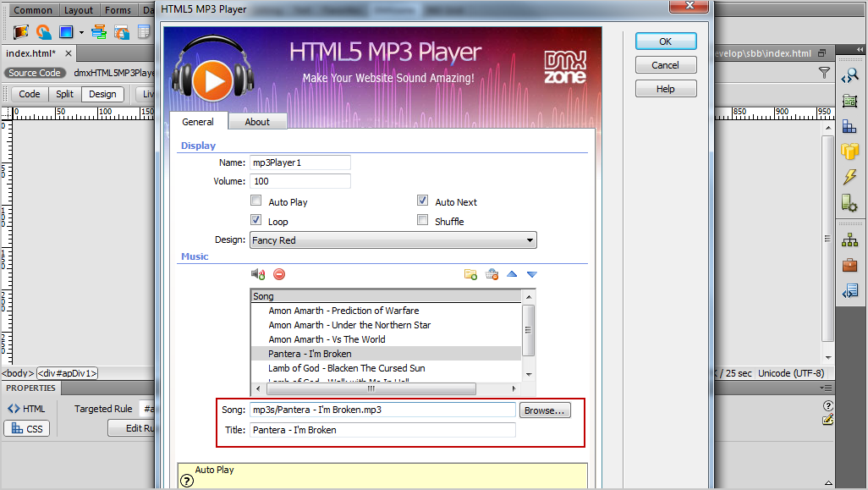
Task: Switch to Code view
Action: 30,94
